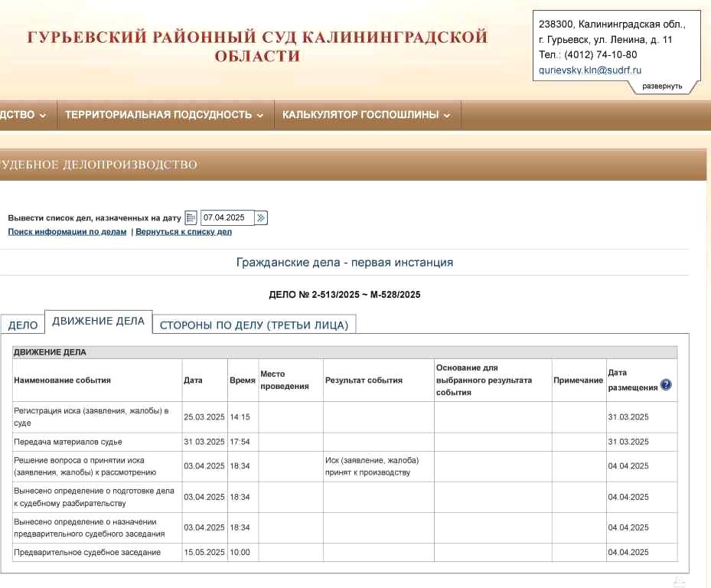Click the double-arrow go button beside date
Screen dimensions: 711x588
click(261, 217)
